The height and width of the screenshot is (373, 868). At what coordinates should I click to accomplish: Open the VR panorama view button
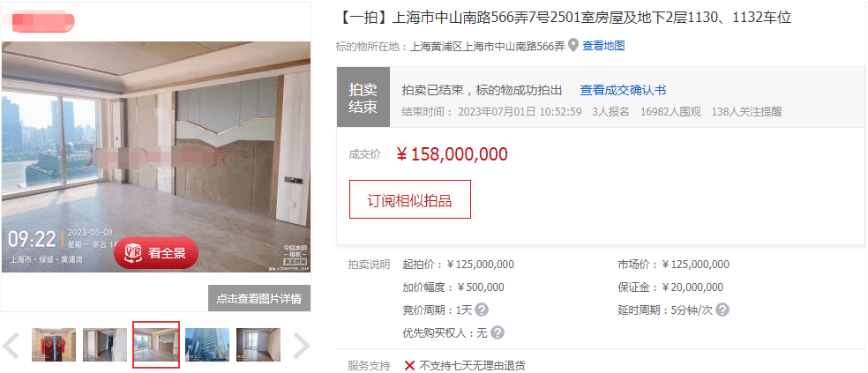tap(156, 253)
